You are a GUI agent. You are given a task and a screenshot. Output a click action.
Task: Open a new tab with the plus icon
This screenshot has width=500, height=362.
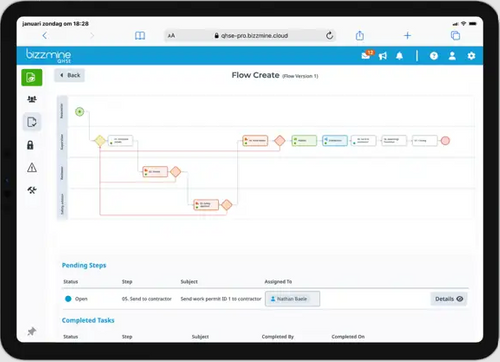[x=407, y=35]
